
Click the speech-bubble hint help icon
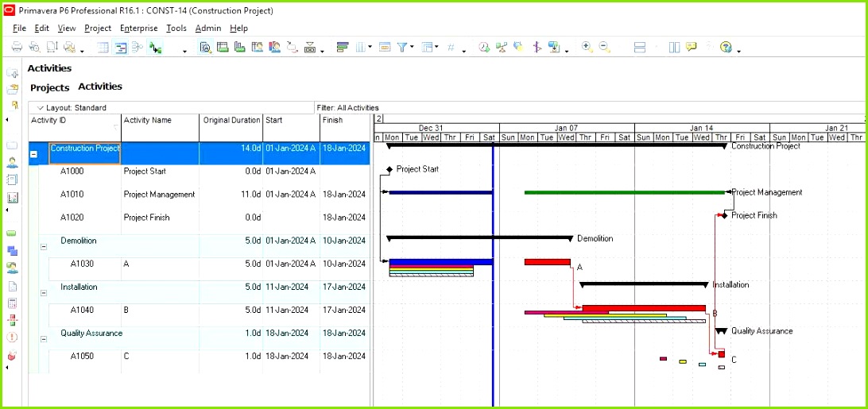point(691,47)
